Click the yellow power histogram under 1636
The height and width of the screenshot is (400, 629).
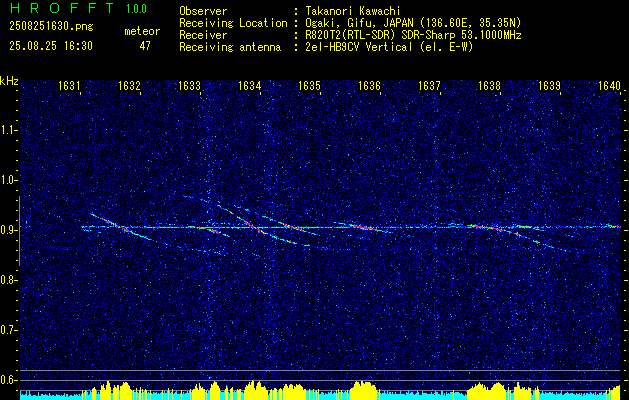tap(362, 390)
